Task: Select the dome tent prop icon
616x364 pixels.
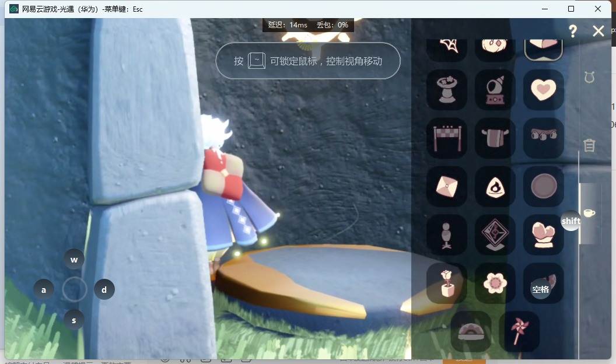Action: [x=471, y=331]
